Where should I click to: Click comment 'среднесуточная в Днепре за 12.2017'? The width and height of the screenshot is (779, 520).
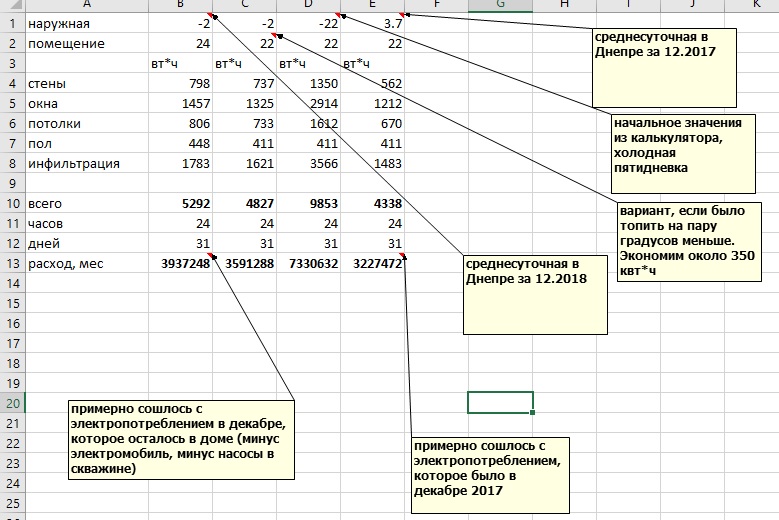pos(664,68)
